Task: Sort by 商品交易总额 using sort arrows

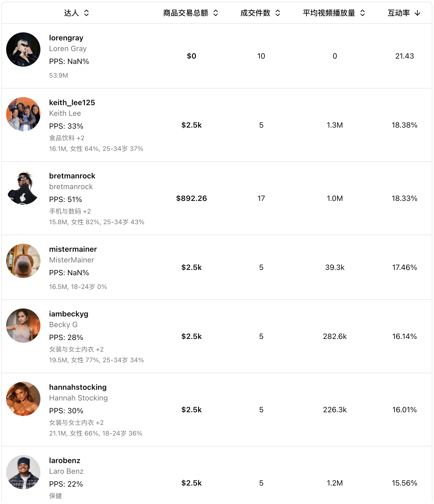Action: (216, 13)
